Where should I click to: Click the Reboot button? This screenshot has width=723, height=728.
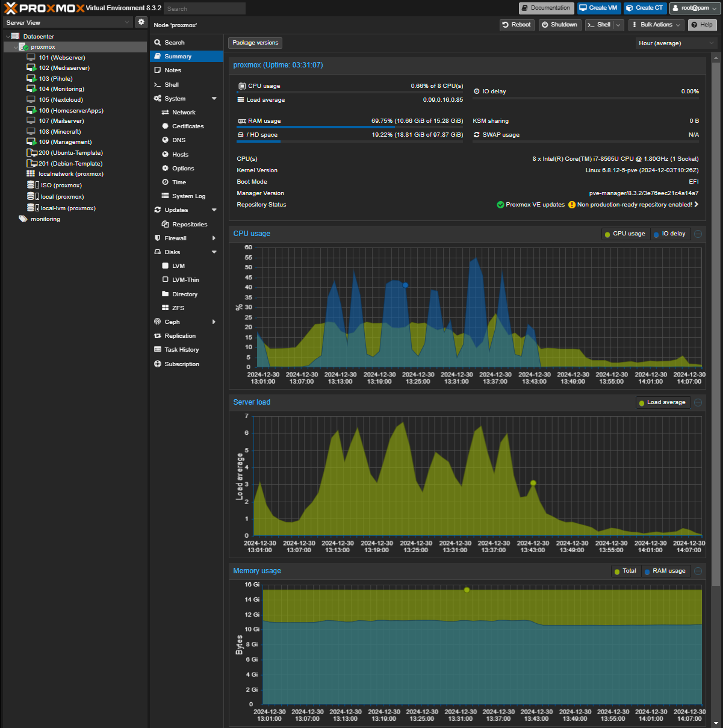(517, 25)
